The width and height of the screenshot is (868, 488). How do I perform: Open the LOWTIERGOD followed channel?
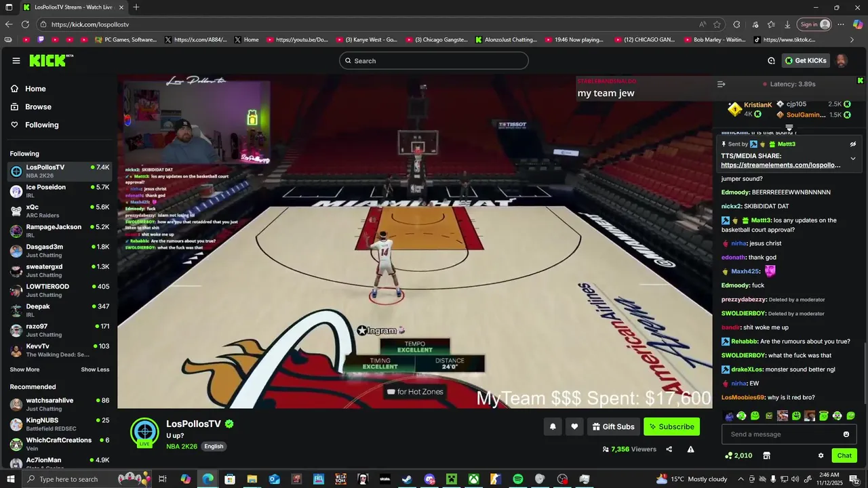(60, 290)
